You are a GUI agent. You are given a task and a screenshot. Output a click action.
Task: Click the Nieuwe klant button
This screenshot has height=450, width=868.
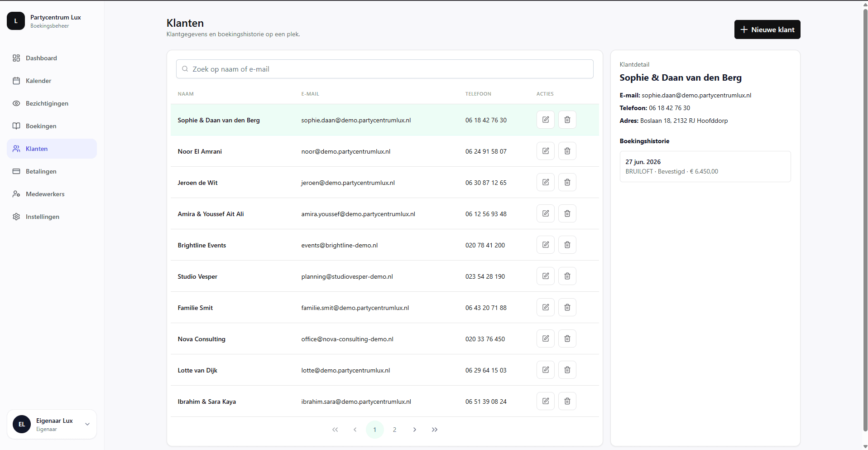tap(767, 29)
